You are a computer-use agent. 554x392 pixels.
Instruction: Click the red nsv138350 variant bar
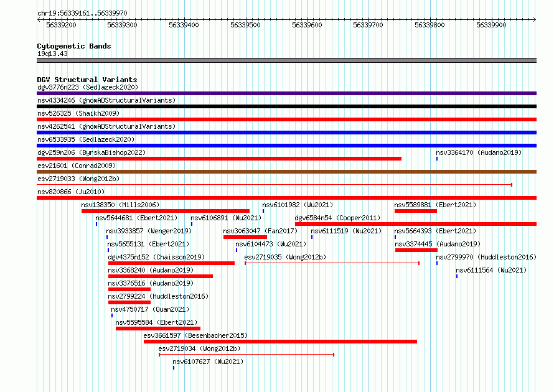coord(166,211)
